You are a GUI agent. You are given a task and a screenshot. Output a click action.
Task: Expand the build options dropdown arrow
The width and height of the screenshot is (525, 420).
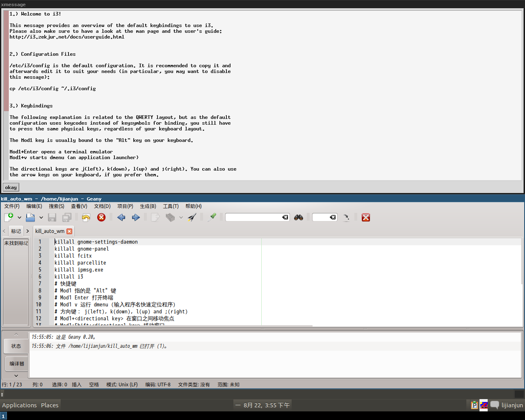pos(181,217)
